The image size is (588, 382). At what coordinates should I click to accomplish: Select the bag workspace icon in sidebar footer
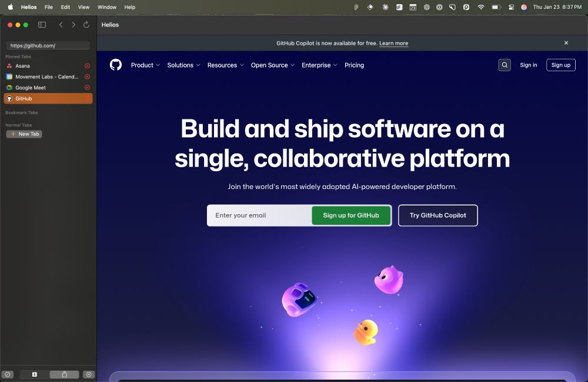coord(65,374)
